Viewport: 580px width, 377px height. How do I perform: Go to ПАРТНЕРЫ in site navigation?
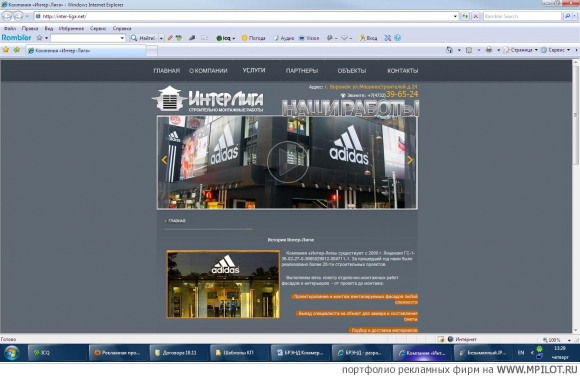click(302, 71)
